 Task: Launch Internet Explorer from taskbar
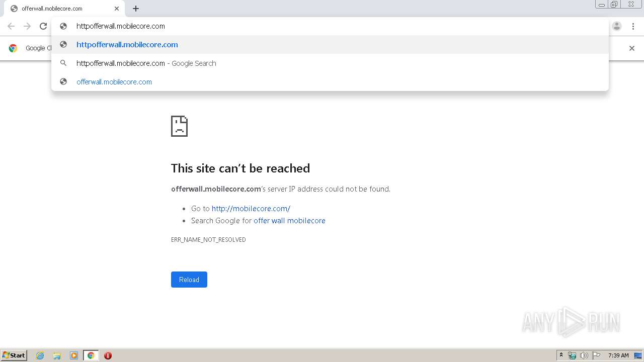coord(40,355)
